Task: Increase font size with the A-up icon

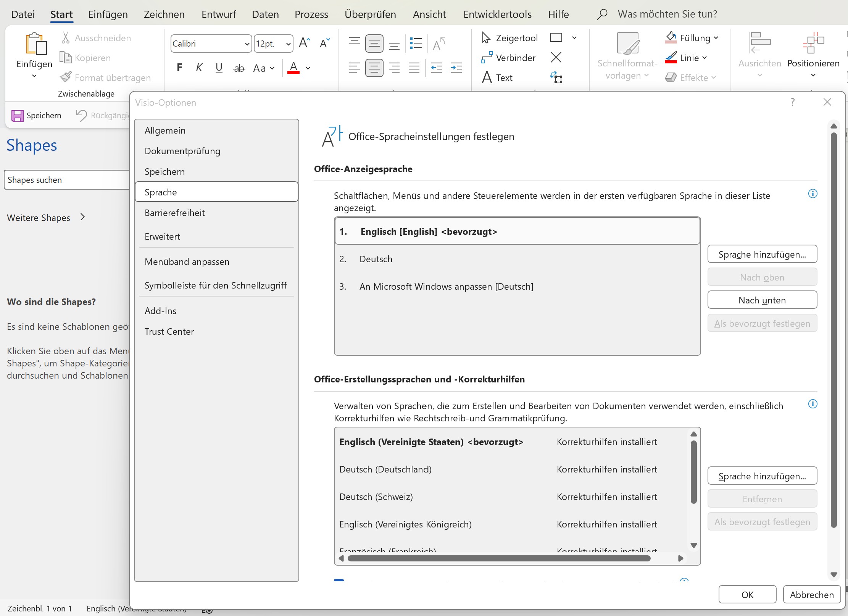Action: (x=304, y=43)
